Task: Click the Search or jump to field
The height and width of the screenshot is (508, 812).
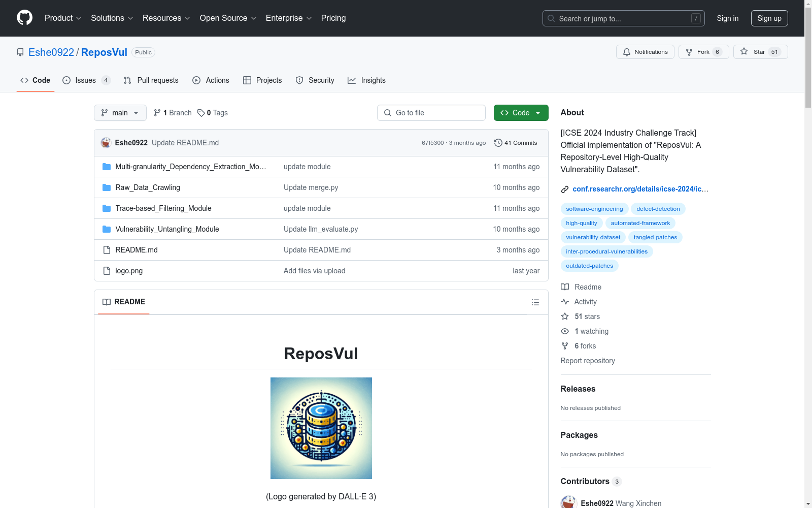Action: point(624,18)
